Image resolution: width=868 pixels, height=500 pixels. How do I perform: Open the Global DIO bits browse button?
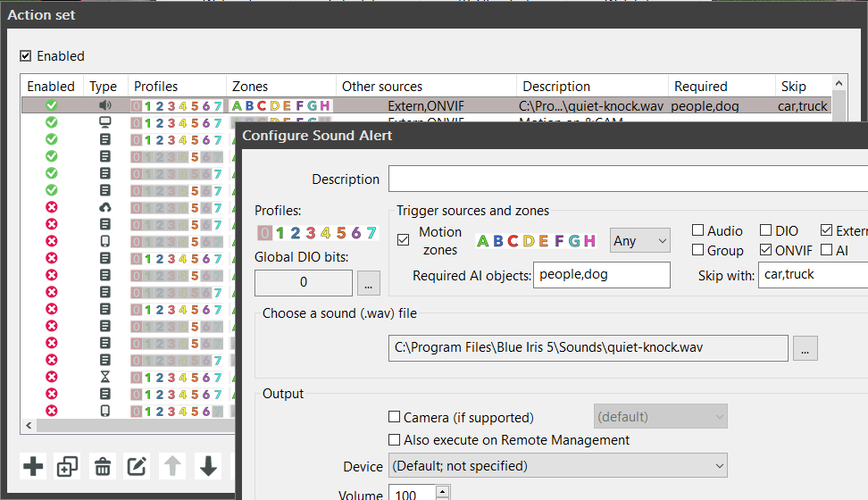tap(368, 283)
